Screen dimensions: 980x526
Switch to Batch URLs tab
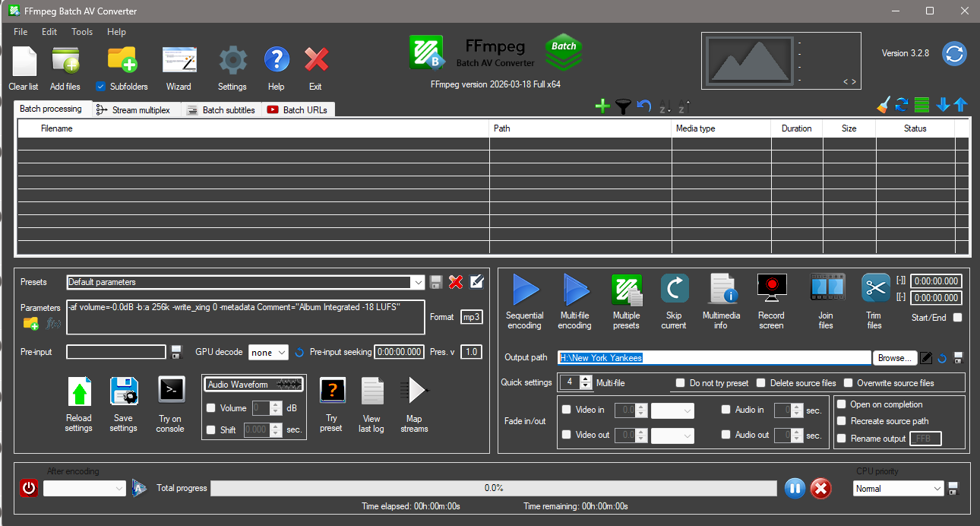click(x=298, y=110)
